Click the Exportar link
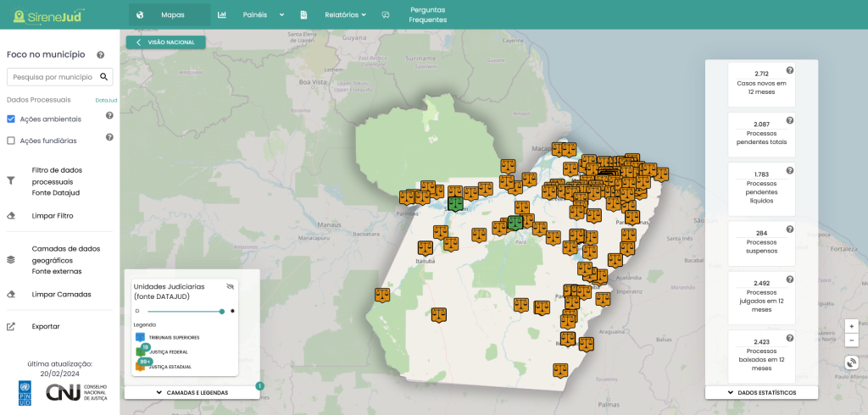 [x=46, y=326]
